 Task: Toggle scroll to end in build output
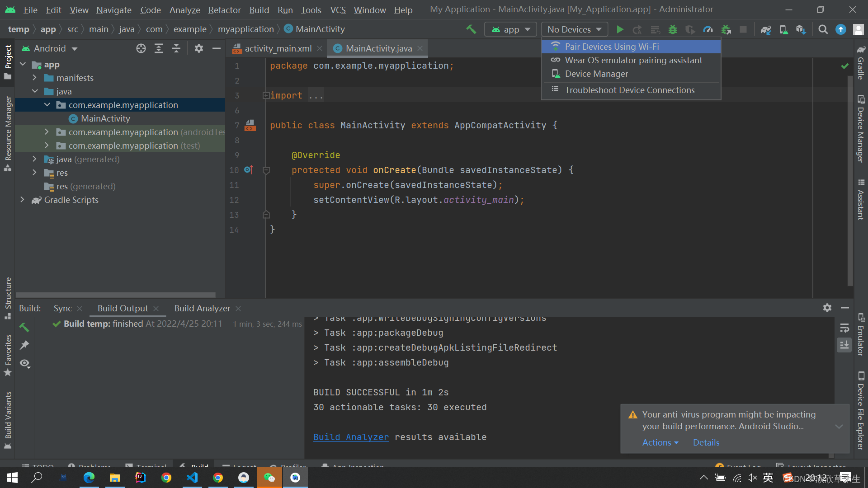tap(844, 345)
